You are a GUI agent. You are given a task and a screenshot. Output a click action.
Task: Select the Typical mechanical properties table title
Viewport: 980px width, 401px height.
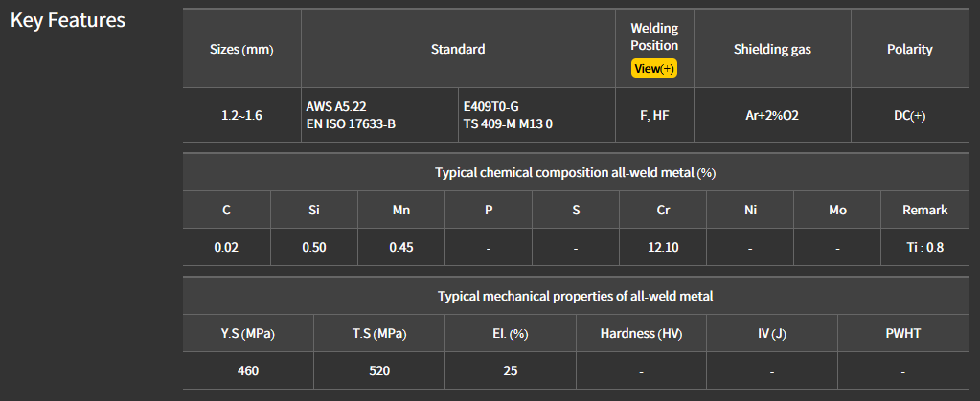(x=575, y=296)
